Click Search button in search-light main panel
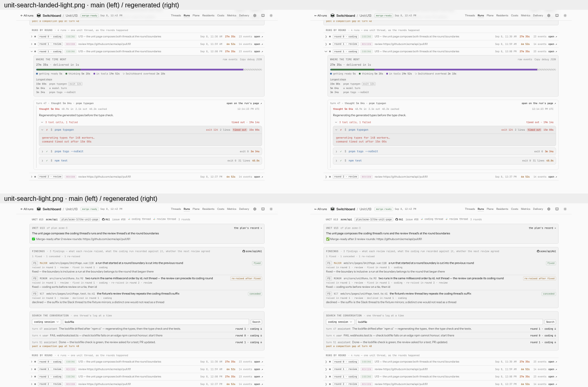The width and height of the screenshot is (588, 387). pyautogui.click(x=256, y=322)
